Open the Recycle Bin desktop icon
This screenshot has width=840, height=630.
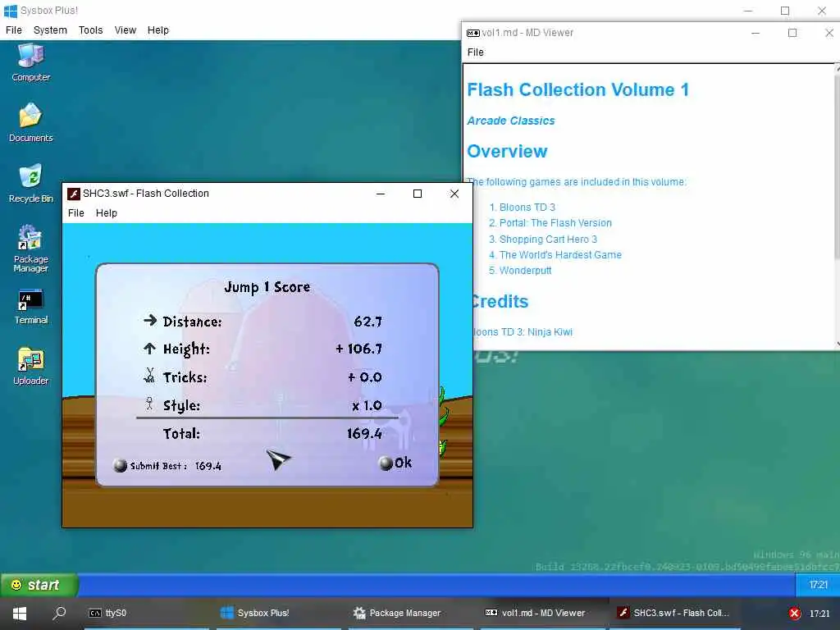[x=31, y=183]
